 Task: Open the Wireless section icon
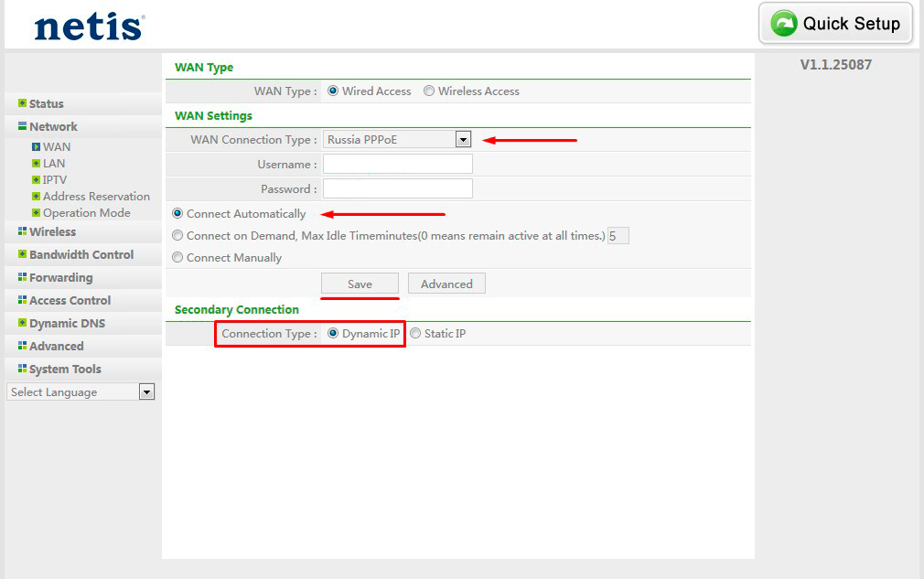21,231
